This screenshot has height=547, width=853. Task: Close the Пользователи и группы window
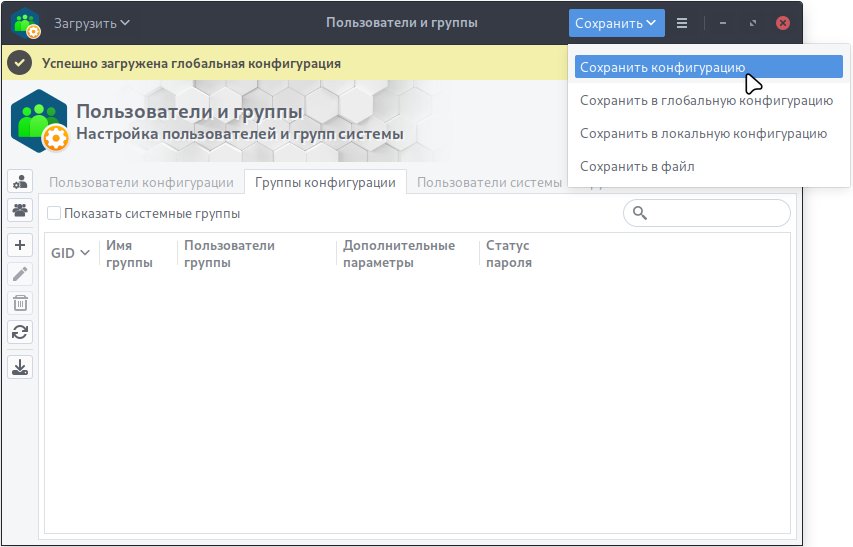click(x=783, y=23)
